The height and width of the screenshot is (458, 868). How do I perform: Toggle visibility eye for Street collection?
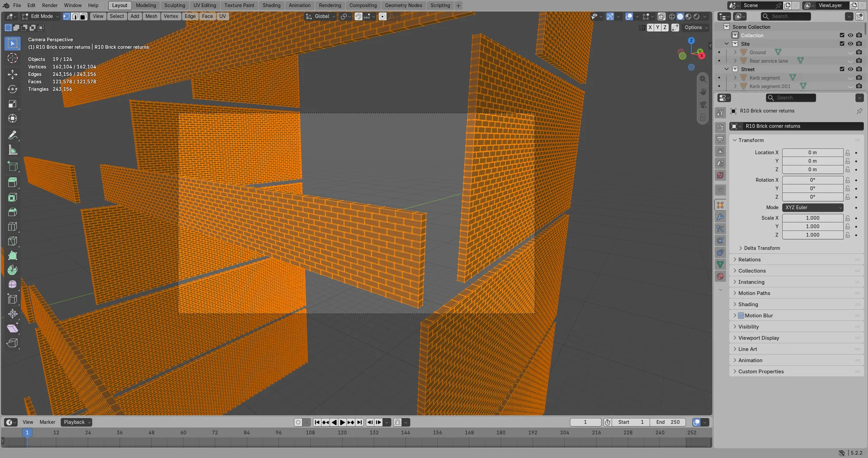pos(850,69)
